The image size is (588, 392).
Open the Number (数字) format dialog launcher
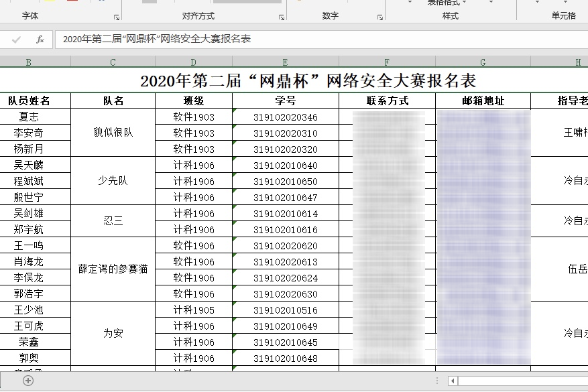[x=379, y=15]
